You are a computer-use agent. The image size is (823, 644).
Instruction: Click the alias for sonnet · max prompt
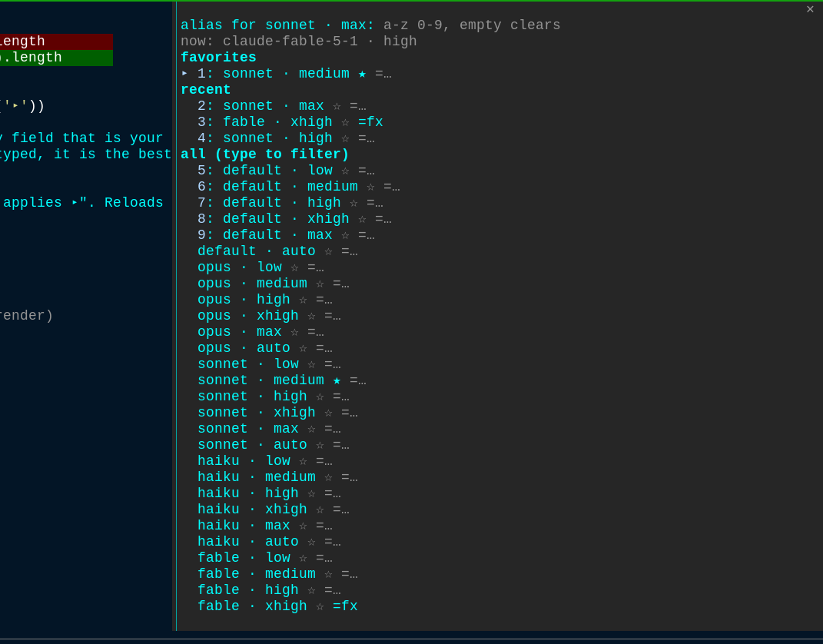pos(277,25)
